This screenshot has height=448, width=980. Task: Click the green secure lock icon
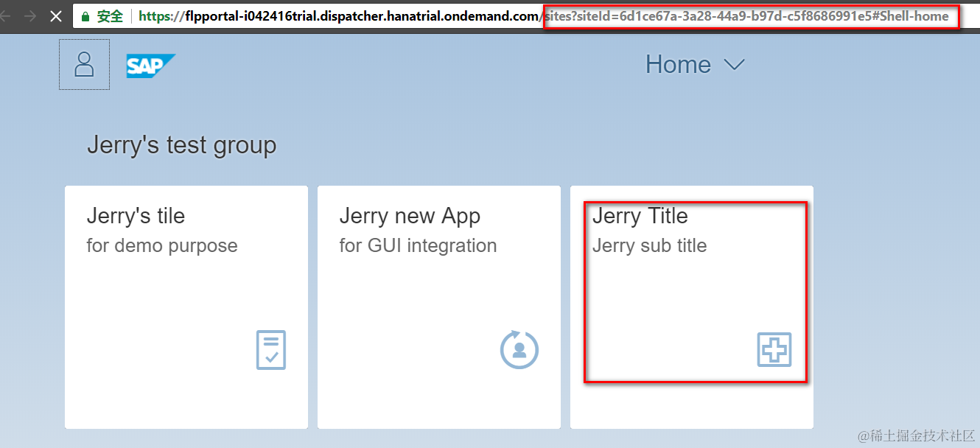tap(85, 16)
